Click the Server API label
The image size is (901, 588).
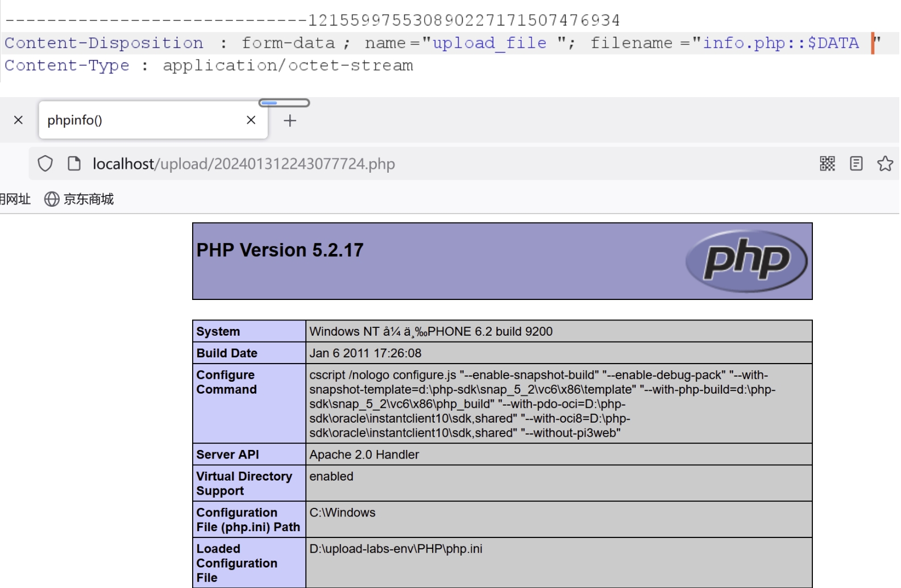pyautogui.click(x=227, y=454)
